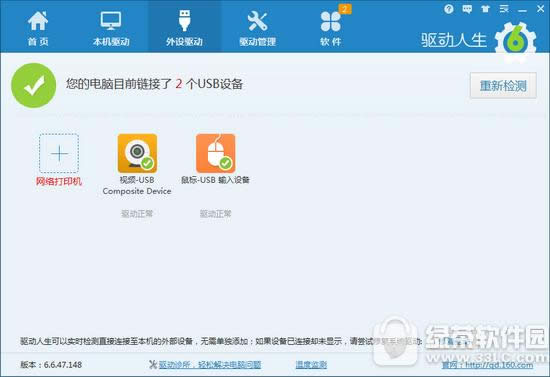Open the skin shirt icon
Viewport: 550px width, 377px height.
point(485,9)
